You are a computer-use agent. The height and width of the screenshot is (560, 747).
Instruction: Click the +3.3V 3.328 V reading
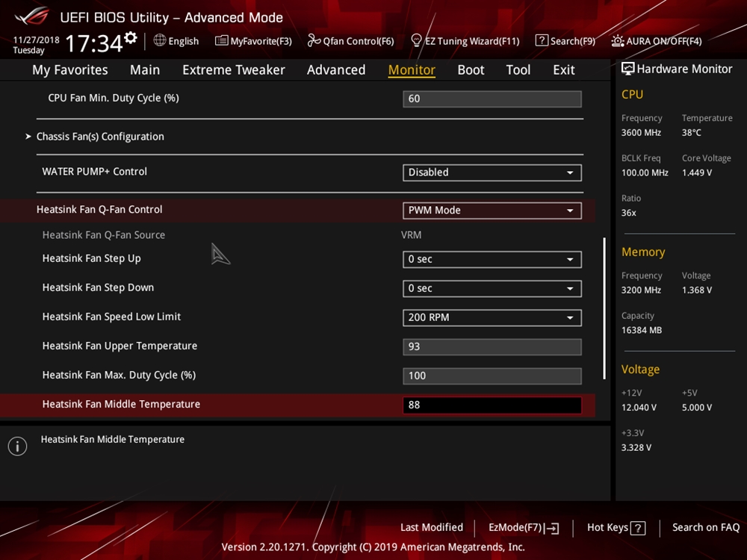click(x=636, y=447)
